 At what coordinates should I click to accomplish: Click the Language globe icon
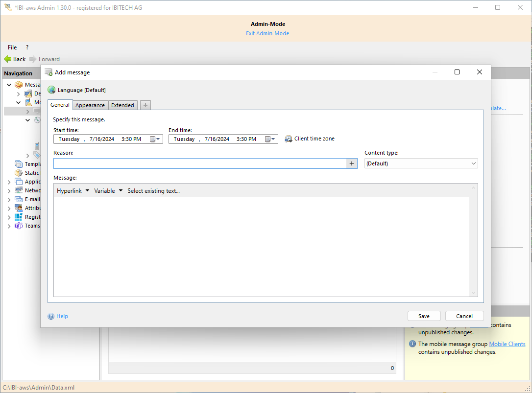pos(51,90)
